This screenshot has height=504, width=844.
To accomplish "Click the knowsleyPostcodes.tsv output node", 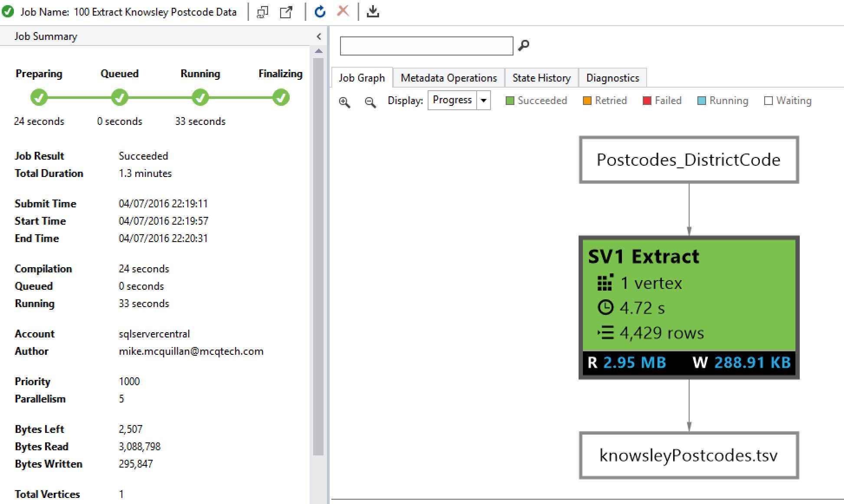I will tap(689, 455).
